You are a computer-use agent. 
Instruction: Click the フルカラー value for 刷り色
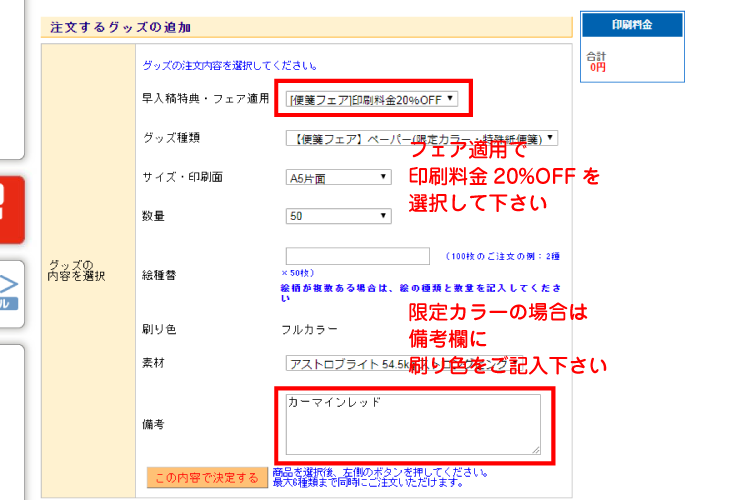pyautogui.click(x=309, y=329)
